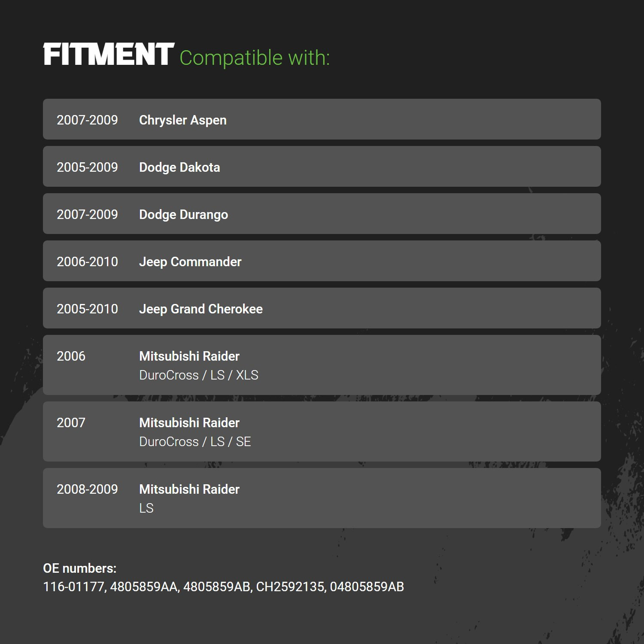Screen dimensions: 644x644
Task: Select the Jeep Commander row
Action: pos(322,261)
